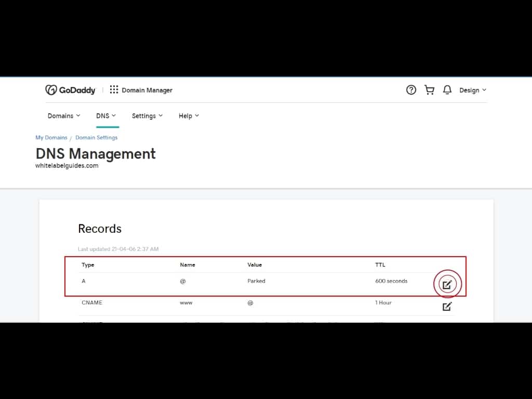Image resolution: width=532 pixels, height=399 pixels.
Task: Edit the CNAME www record
Action: pos(447,307)
